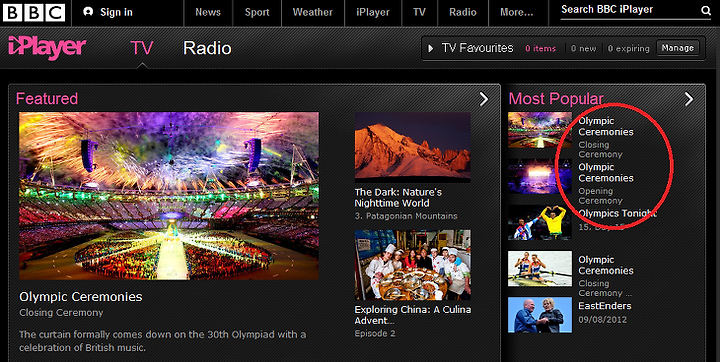Open iPlayer in the top navigation
This screenshot has width=720, height=362.
click(x=373, y=12)
